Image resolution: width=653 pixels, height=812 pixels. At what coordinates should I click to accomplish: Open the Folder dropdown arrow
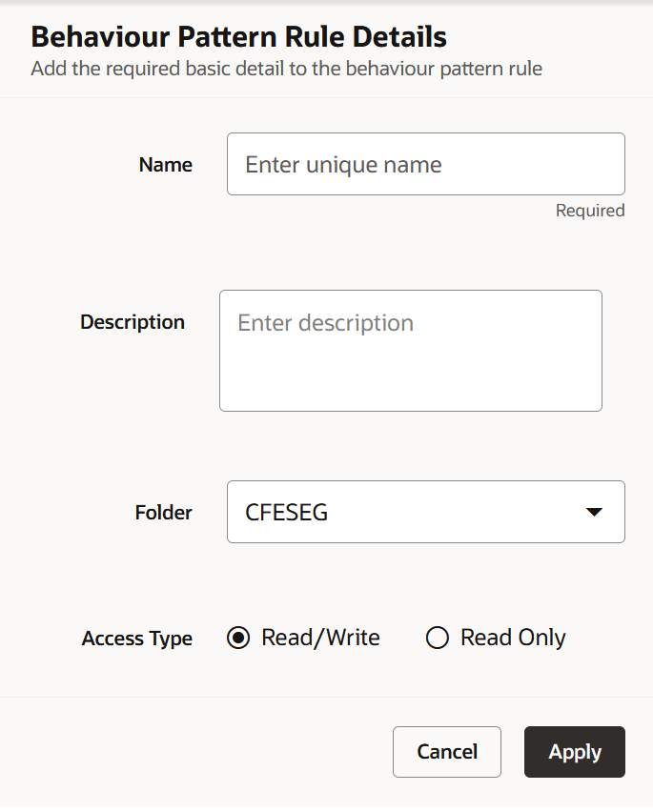[x=594, y=512]
